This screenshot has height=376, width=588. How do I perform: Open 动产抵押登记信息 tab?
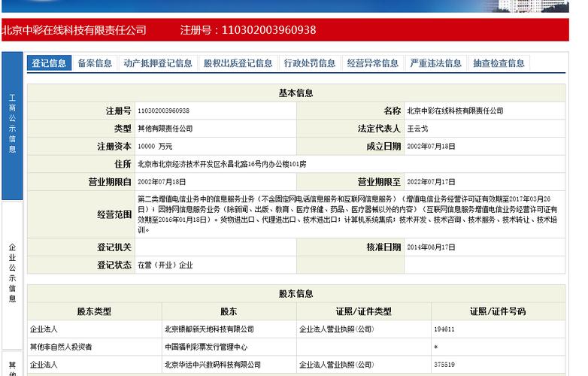pos(158,63)
